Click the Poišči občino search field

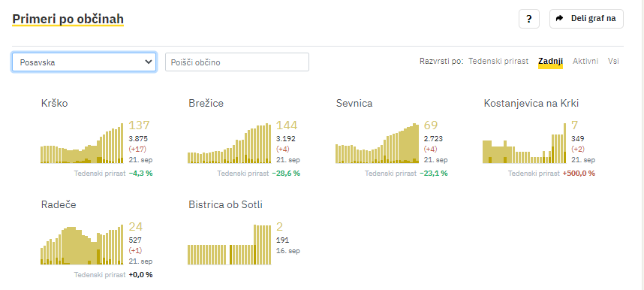pyautogui.click(x=237, y=62)
